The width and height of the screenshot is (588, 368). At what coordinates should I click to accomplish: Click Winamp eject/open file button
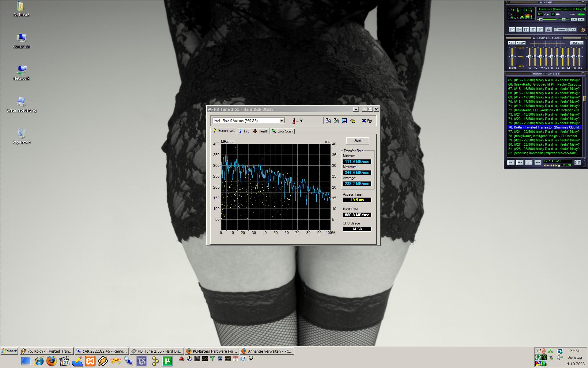[x=548, y=30]
